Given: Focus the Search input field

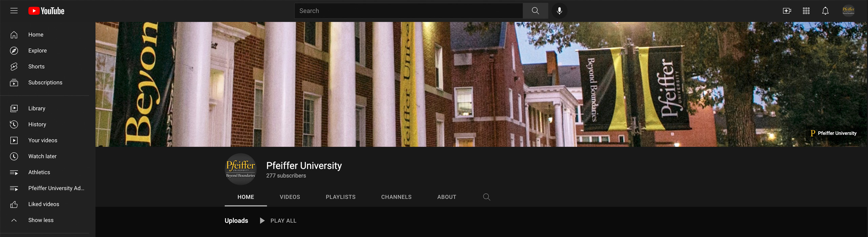Looking at the screenshot, I should pos(409,11).
